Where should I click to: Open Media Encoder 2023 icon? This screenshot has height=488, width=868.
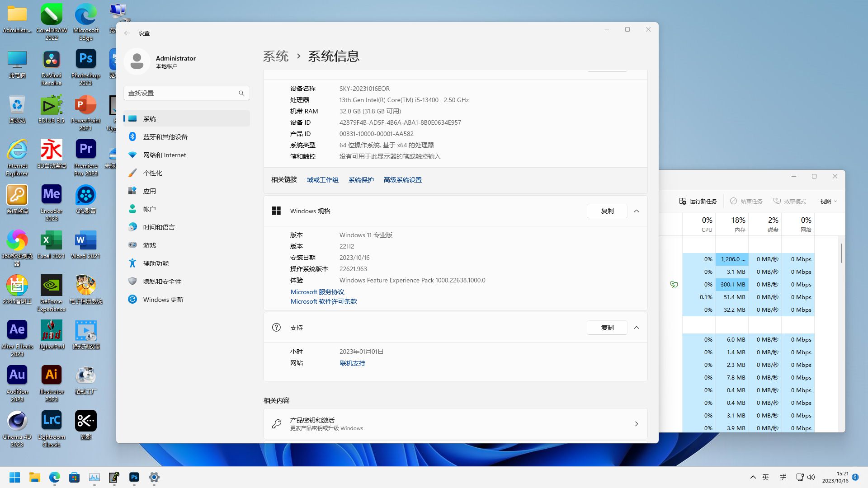52,202
